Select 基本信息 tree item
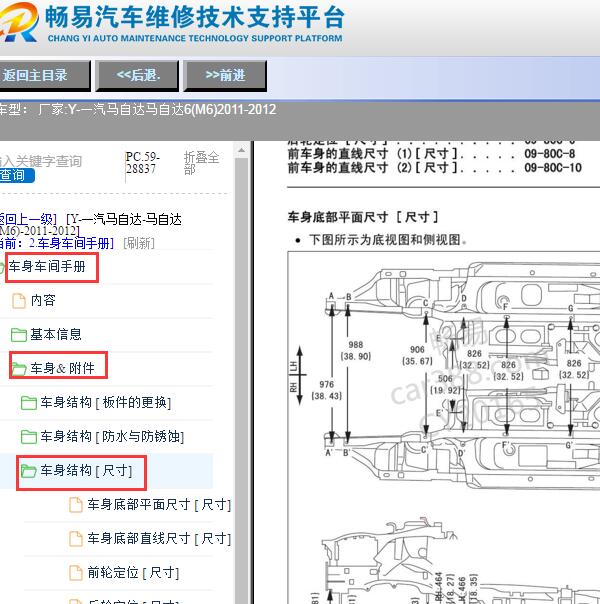 56,334
